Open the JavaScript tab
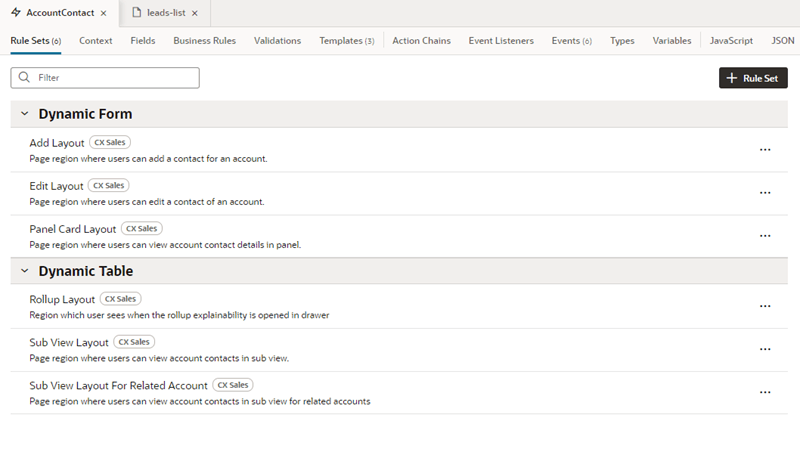The height and width of the screenshot is (452, 800). point(731,41)
